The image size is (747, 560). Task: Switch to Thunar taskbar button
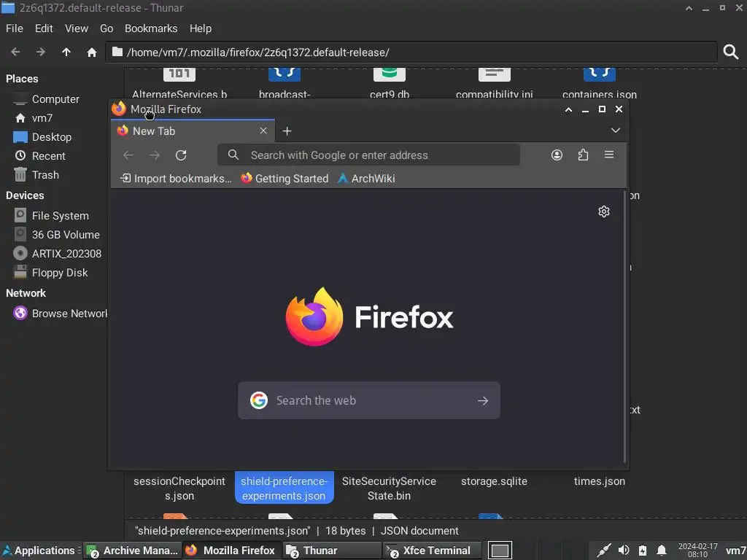coord(332,551)
